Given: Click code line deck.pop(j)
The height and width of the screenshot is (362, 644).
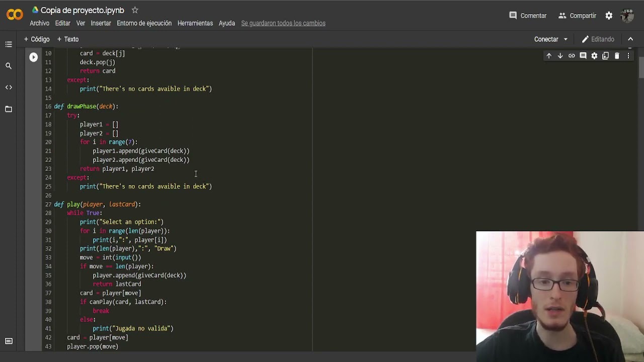Looking at the screenshot, I should click(97, 62).
